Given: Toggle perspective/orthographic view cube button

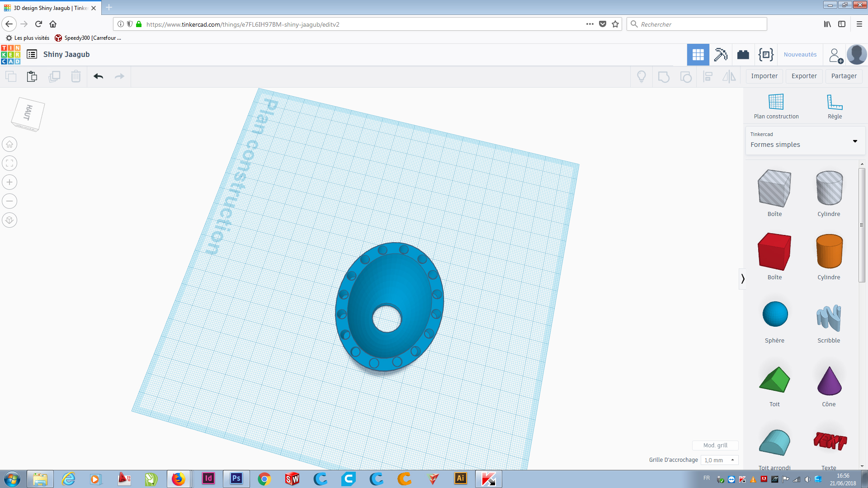Looking at the screenshot, I should click(x=9, y=220).
